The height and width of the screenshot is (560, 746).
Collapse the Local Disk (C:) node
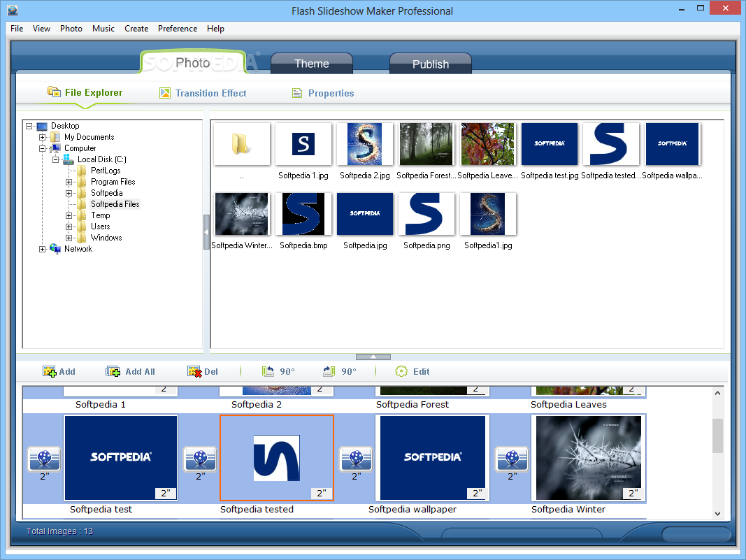pos(56,159)
